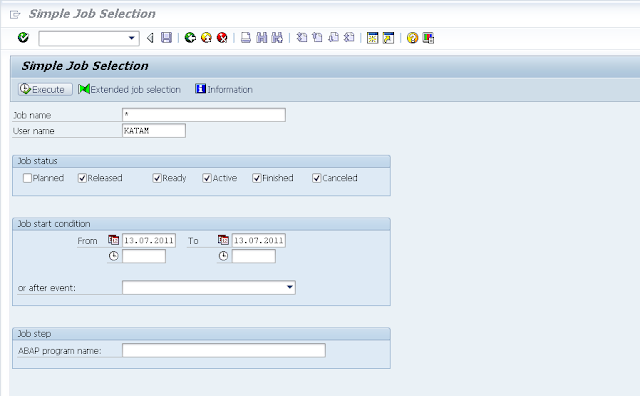This screenshot has width=640, height=396.
Task: Click the Execute button
Action: click(45, 89)
